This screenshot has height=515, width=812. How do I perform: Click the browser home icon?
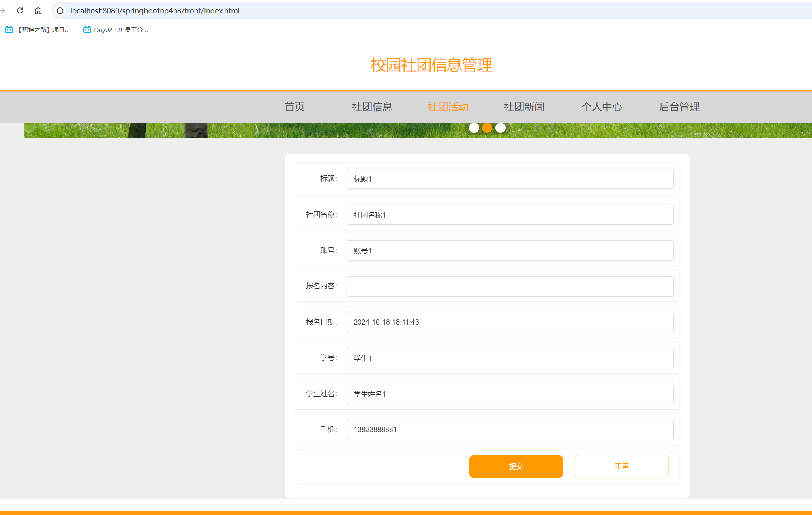[39, 10]
